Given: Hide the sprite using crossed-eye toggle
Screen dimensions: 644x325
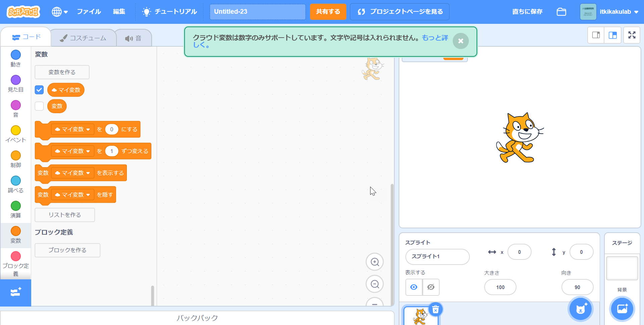Looking at the screenshot, I should point(431,287).
